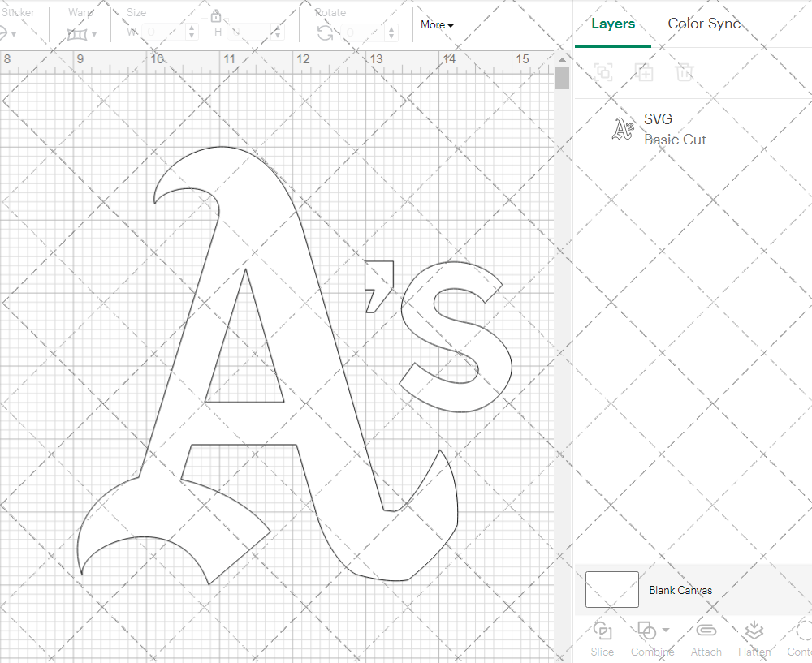Image resolution: width=812 pixels, height=663 pixels.
Task: Select the SVG layer thumbnail
Action: (x=623, y=129)
